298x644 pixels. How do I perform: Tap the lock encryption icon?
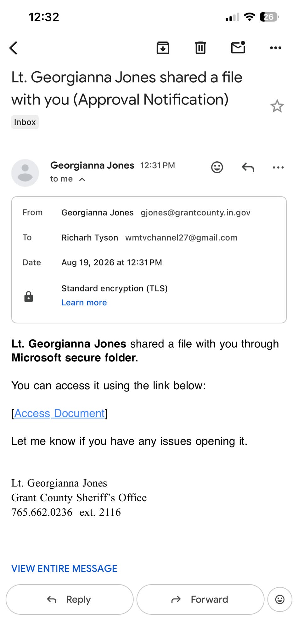(x=29, y=297)
